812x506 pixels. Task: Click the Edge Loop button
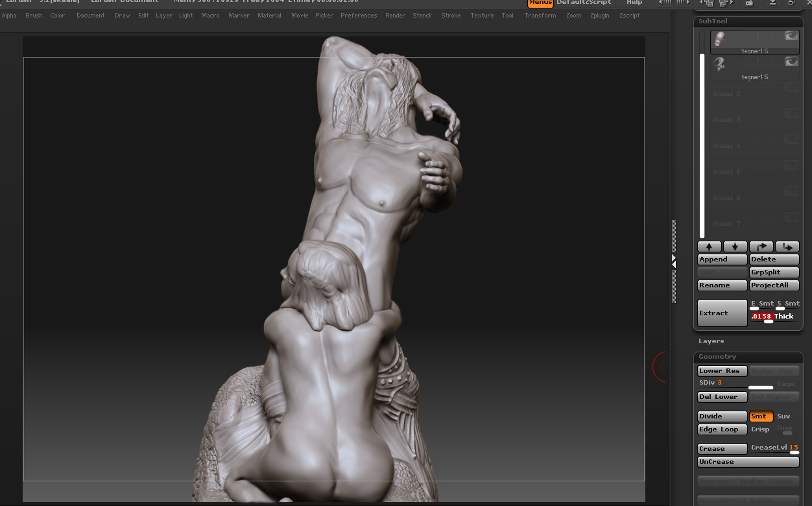[x=722, y=429]
